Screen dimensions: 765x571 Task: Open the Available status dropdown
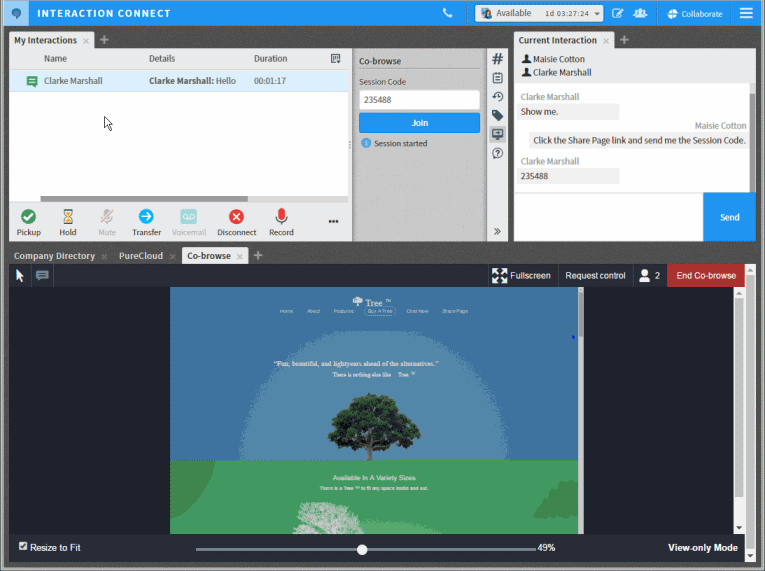pos(540,13)
